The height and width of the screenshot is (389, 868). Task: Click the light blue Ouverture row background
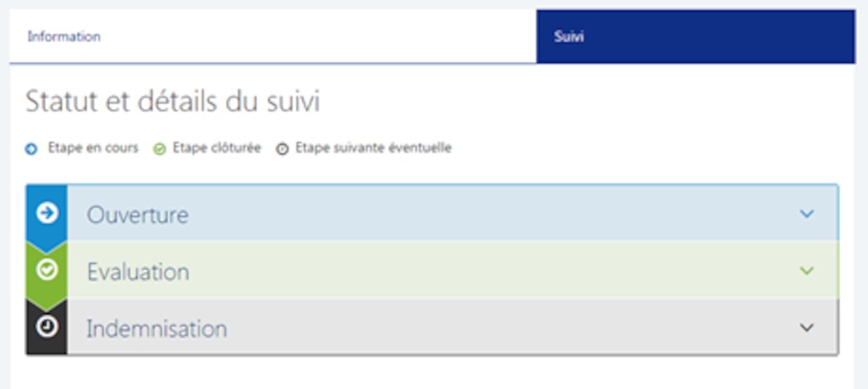(x=453, y=213)
